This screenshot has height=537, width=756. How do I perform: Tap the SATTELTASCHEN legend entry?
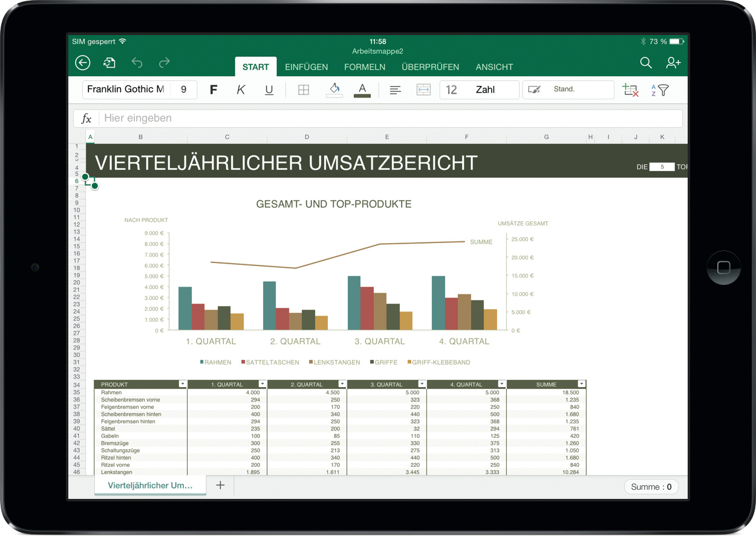coord(270,362)
